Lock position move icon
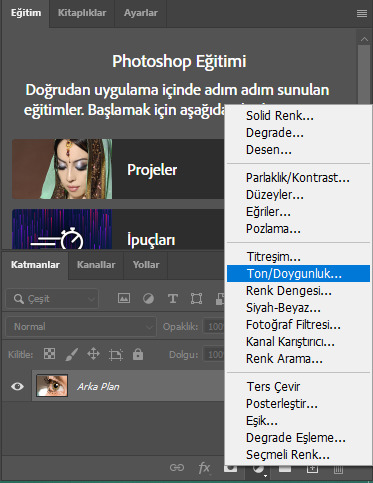Screen dimensions: 373x483 [x=93, y=354]
